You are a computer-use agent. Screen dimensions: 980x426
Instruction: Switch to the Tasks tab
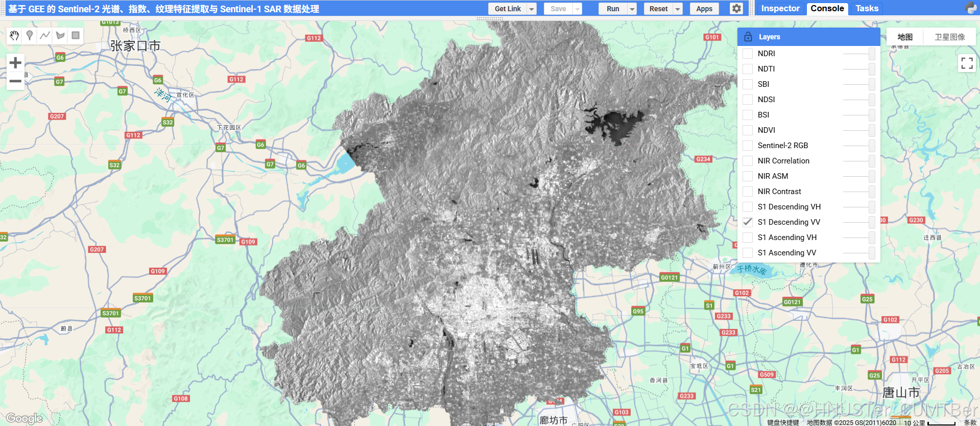coord(867,8)
